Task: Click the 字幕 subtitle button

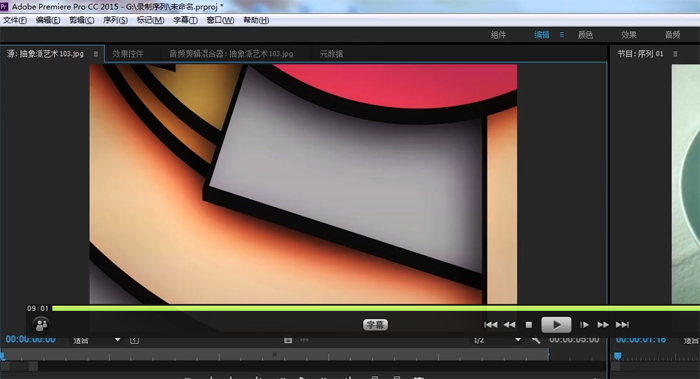Action: [375, 325]
